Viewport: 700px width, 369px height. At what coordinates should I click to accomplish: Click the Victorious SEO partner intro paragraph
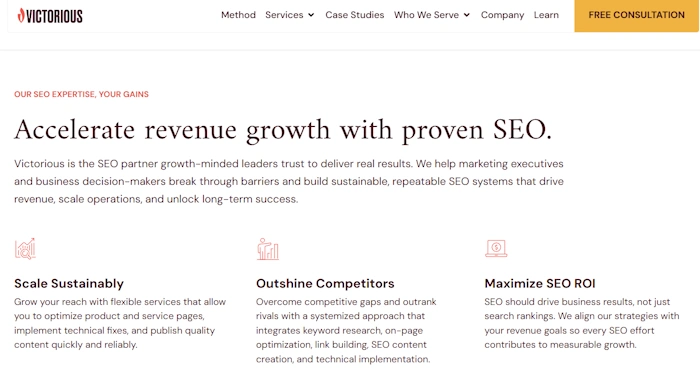coord(289,181)
